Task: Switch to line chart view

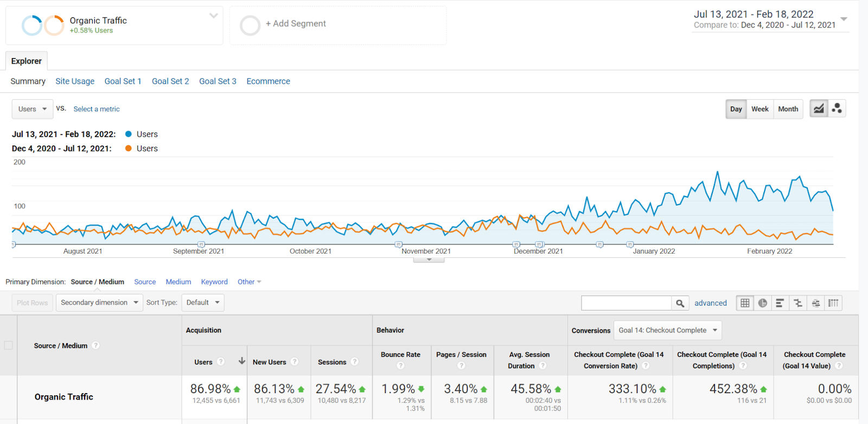Action: click(819, 109)
